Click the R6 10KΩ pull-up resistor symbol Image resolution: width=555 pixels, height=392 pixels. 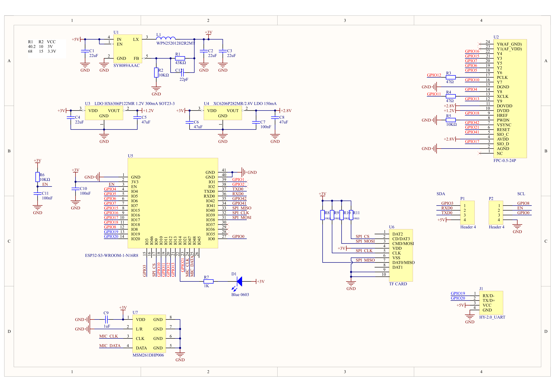tap(37, 177)
